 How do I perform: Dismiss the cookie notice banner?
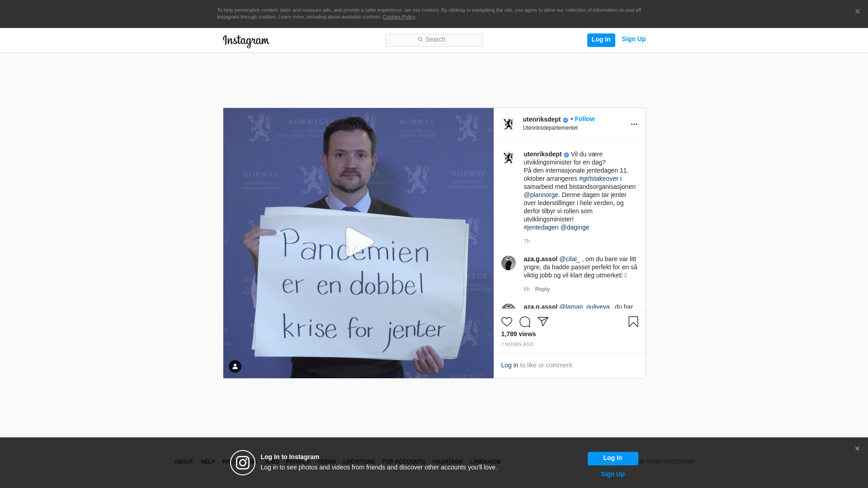[x=857, y=12]
